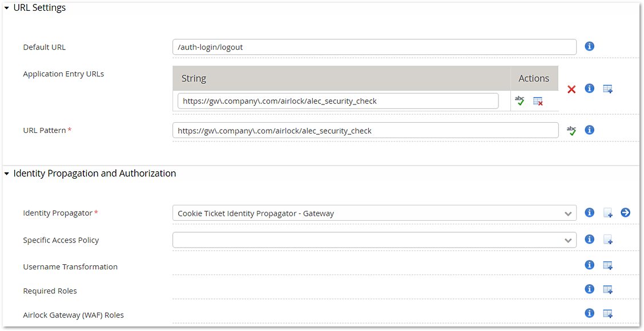The height and width of the screenshot is (331, 644).
Task: Add row to Application Entry URLs table
Action: [x=608, y=88]
